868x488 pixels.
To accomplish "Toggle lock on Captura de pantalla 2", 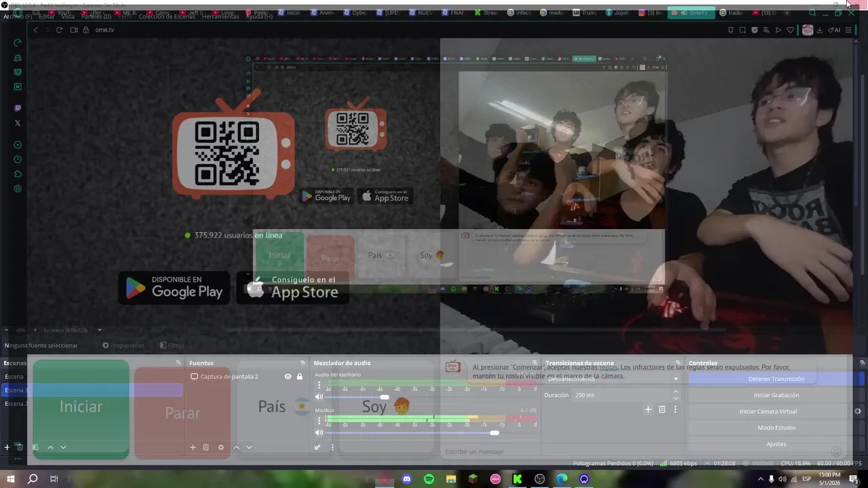I will click(300, 376).
